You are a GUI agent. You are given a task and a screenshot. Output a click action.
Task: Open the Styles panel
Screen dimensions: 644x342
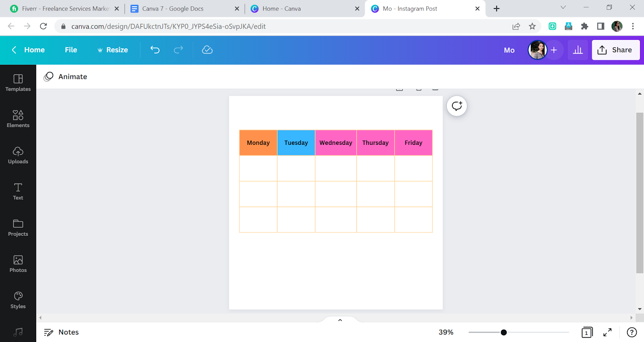click(x=18, y=300)
